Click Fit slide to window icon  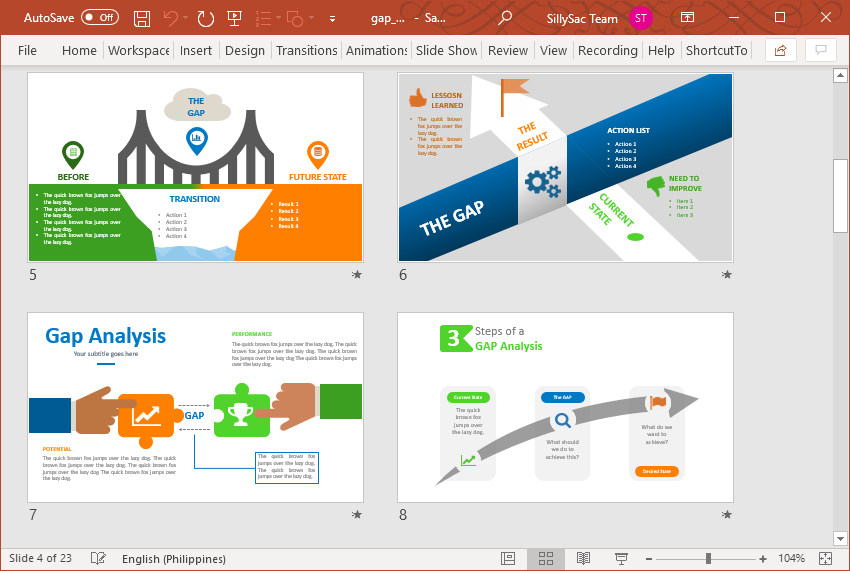click(x=826, y=558)
